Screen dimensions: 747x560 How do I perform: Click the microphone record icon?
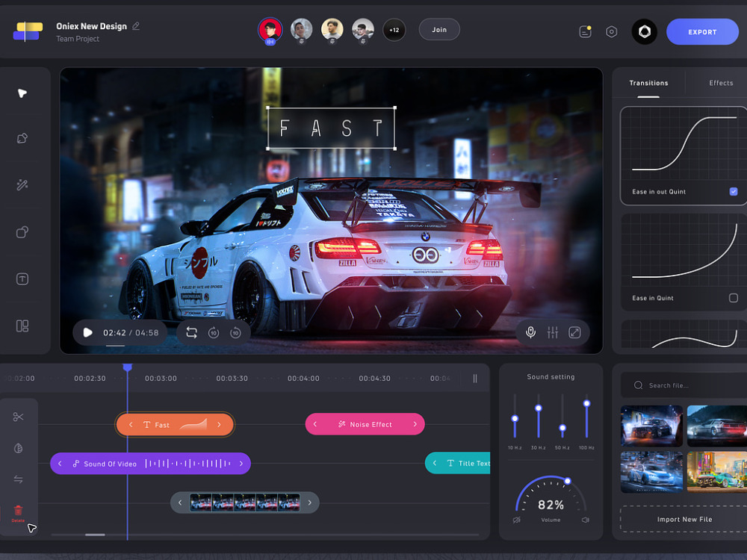[530, 332]
